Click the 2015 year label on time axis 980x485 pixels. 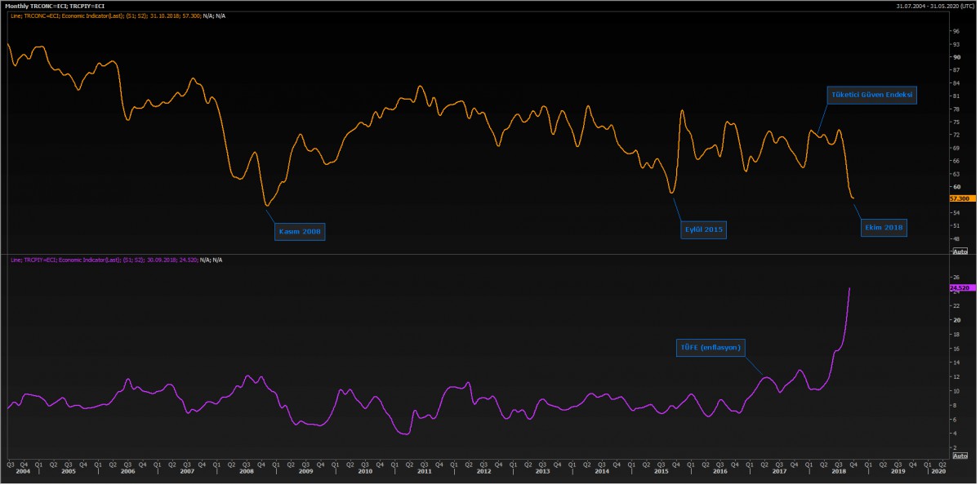[661, 472]
